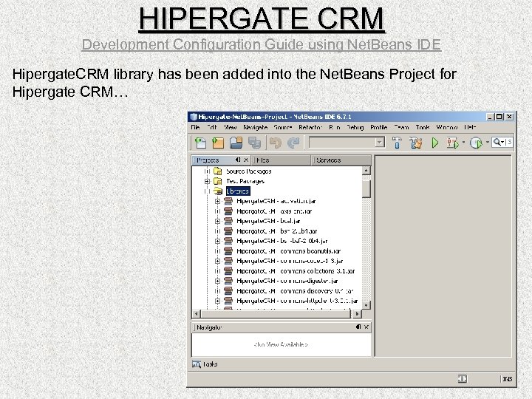The height and width of the screenshot is (399, 532).
Task: Click the Tasks icon at bottom
Action: (197, 364)
